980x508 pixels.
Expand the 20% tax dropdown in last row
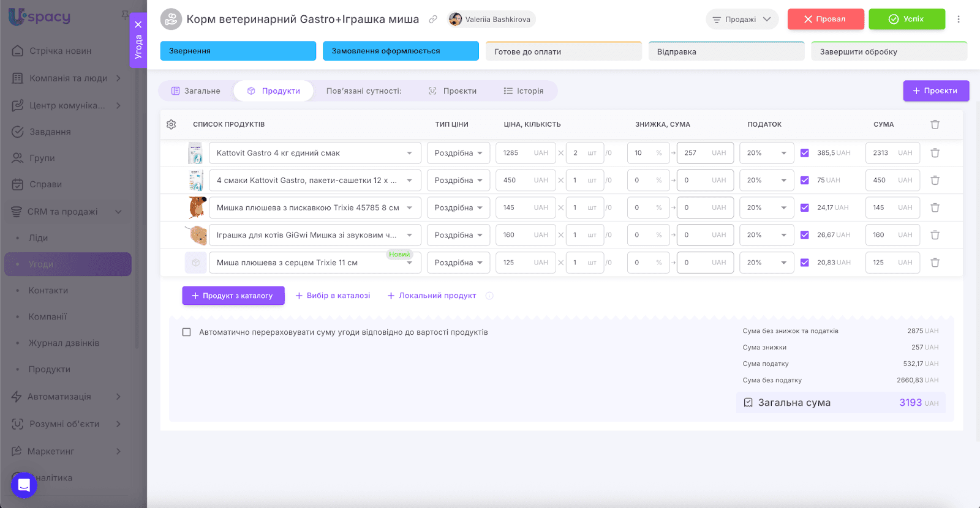(x=766, y=263)
